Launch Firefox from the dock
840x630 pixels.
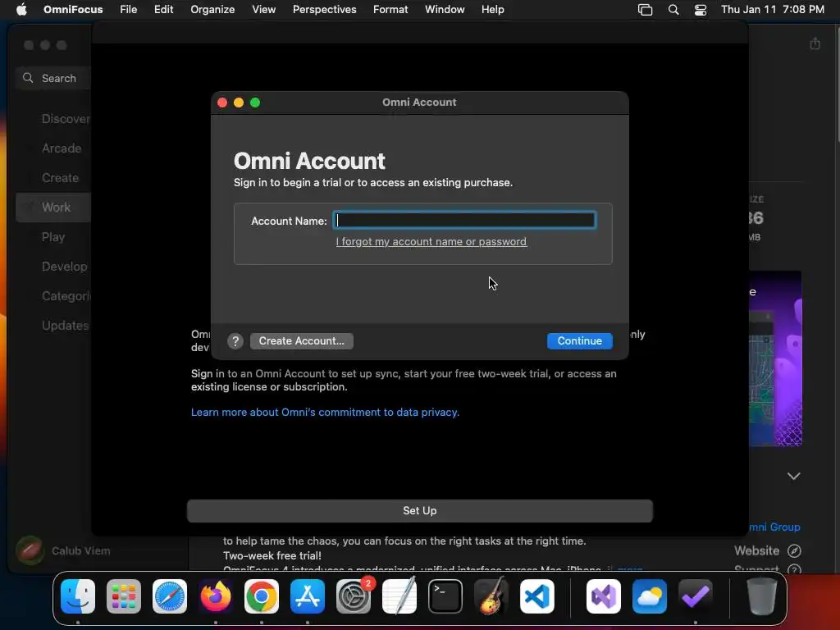(216, 596)
